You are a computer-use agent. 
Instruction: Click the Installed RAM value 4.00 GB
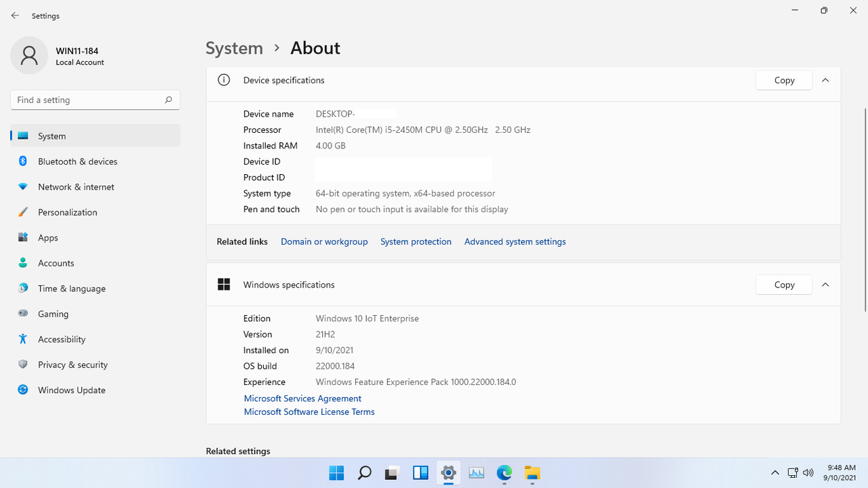tap(330, 146)
